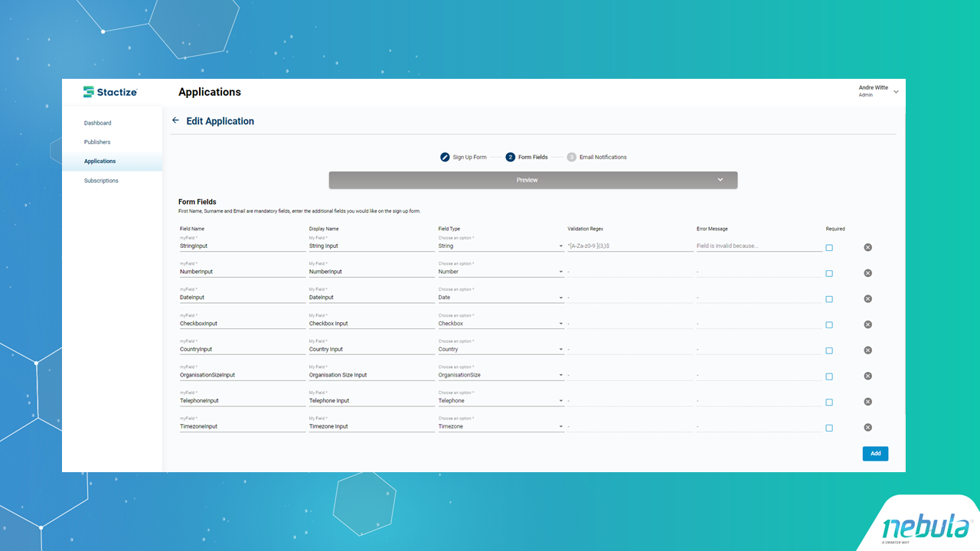Open the Date field type dropdown

[x=501, y=297]
